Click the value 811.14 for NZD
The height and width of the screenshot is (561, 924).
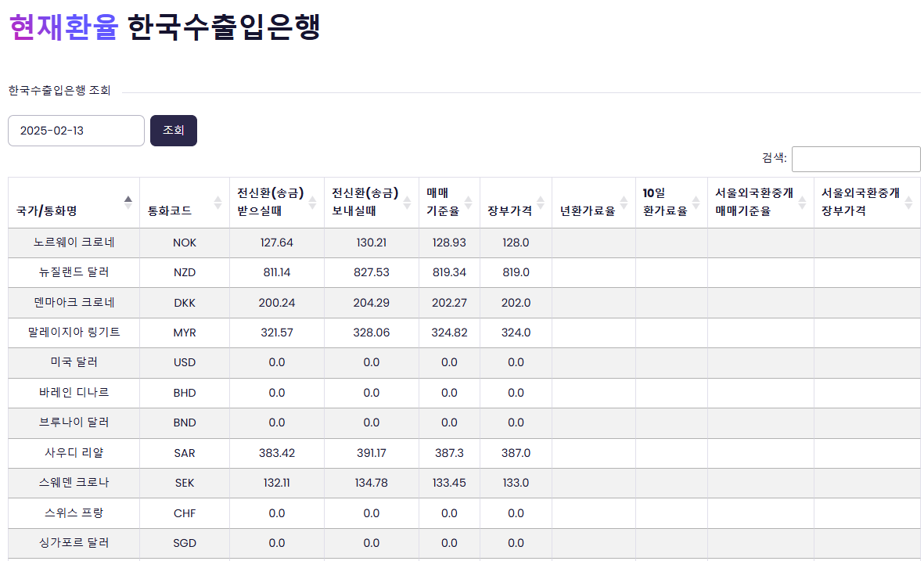[x=277, y=273]
